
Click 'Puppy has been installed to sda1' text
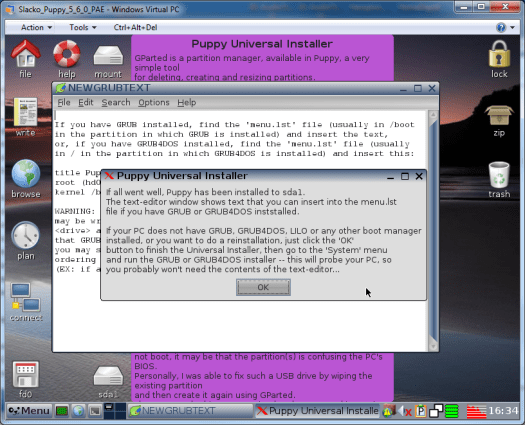pyautogui.click(x=236, y=192)
